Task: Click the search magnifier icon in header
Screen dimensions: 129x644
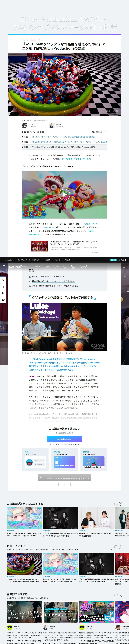Action: (124, 267)
